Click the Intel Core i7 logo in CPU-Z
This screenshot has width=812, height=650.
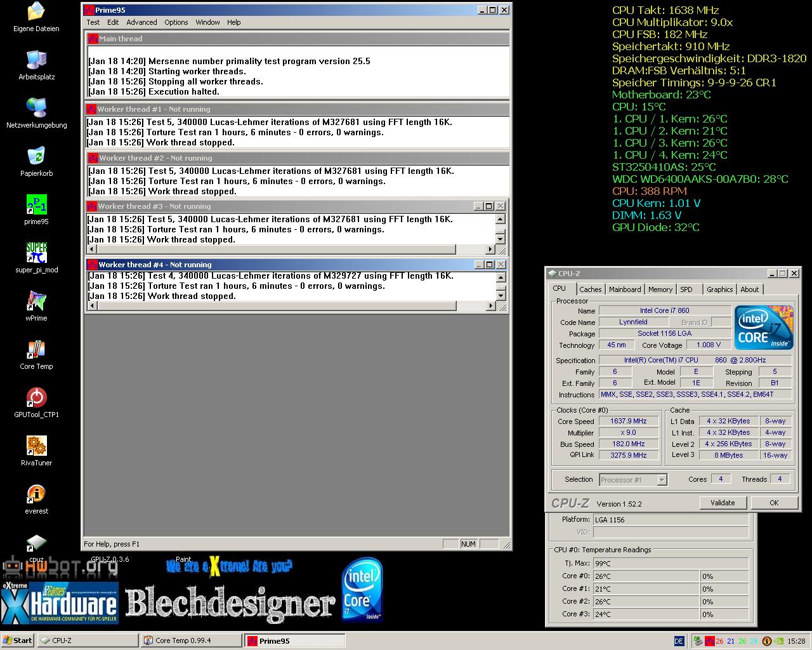(x=764, y=328)
